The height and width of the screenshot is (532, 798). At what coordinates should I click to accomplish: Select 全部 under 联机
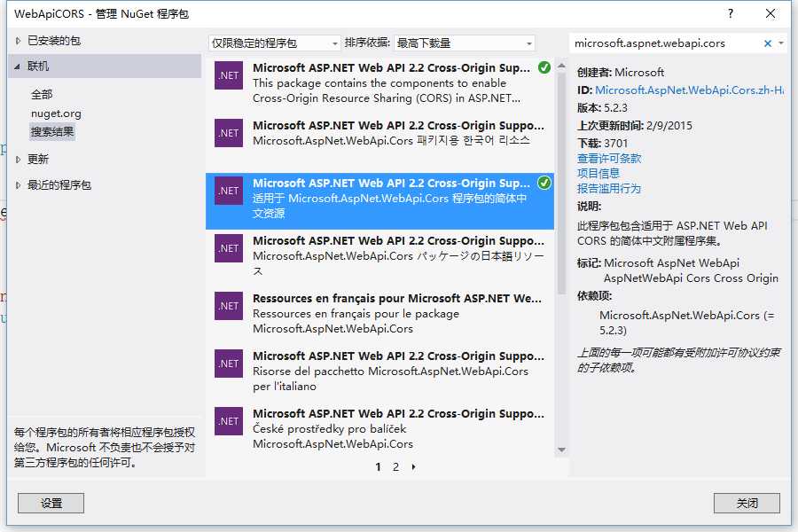pos(42,94)
